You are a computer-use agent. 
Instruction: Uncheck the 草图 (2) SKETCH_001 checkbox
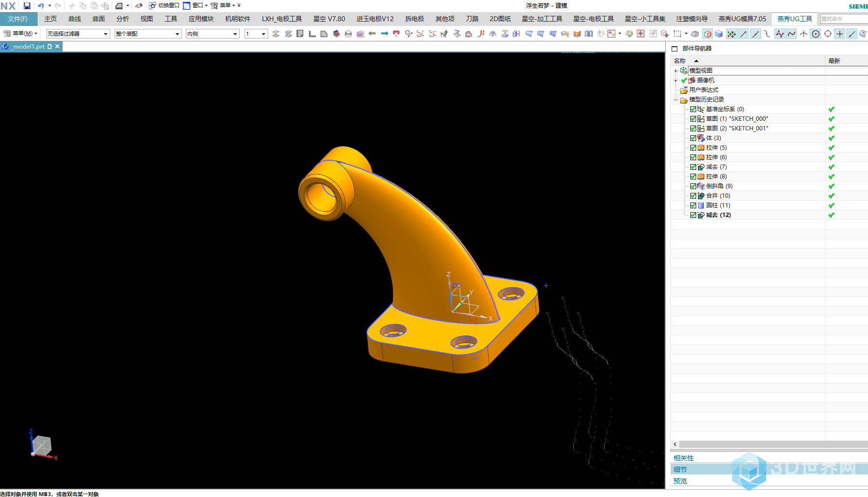click(693, 128)
